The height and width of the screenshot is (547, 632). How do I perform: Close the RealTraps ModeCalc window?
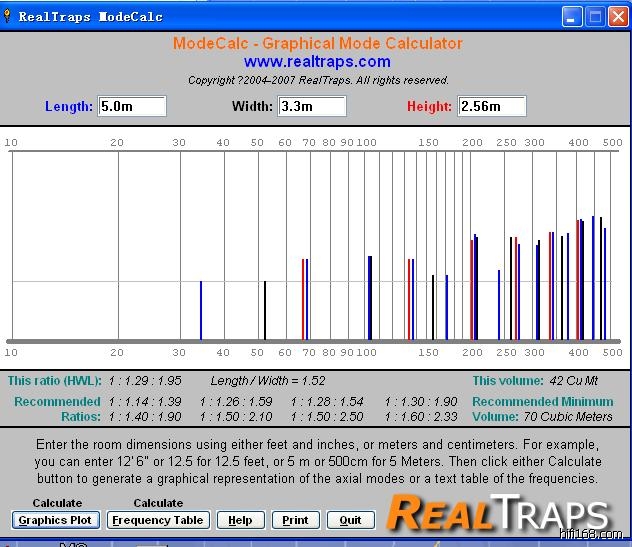(x=618, y=17)
